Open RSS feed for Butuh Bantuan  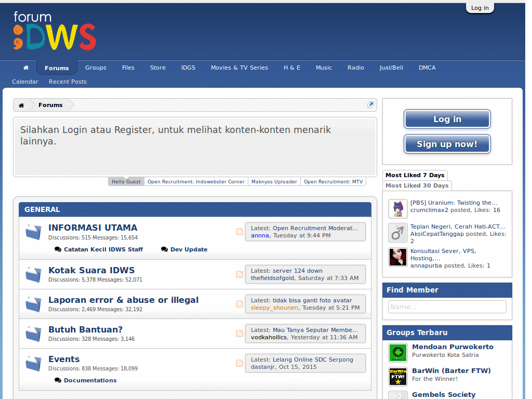[x=239, y=333]
